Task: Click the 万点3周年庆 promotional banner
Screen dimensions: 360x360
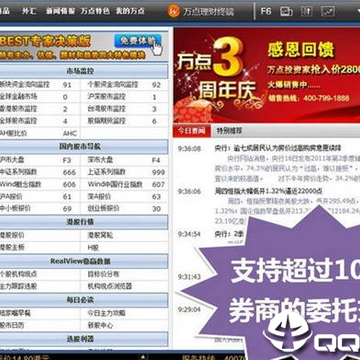Action: click(x=267, y=75)
